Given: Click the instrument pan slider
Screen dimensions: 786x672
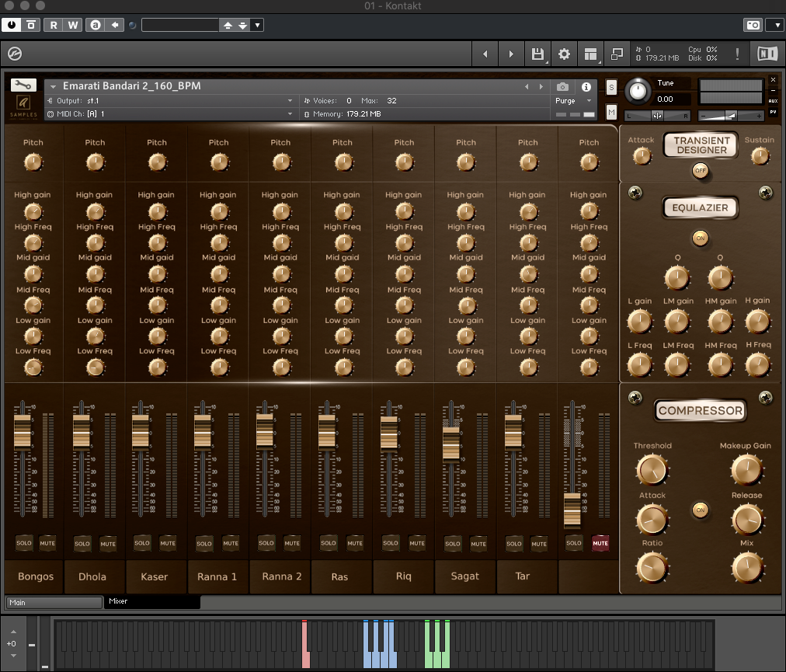Looking at the screenshot, I should click(657, 116).
